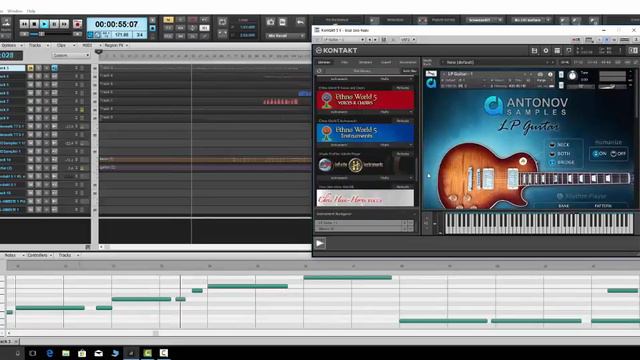Adjust the Tune knob in instrument header

pos(573,76)
